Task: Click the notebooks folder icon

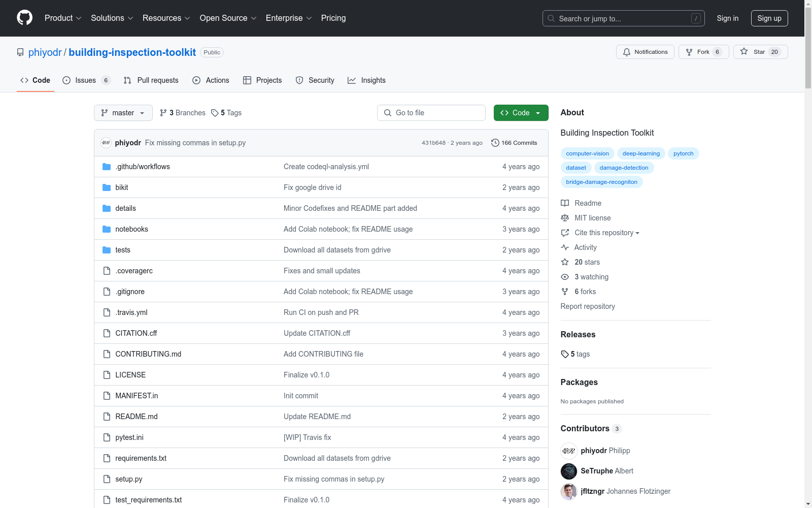Action: (x=107, y=229)
